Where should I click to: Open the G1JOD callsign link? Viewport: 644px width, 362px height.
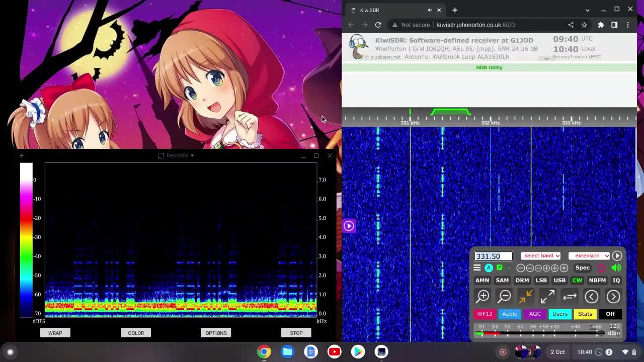pos(522,40)
